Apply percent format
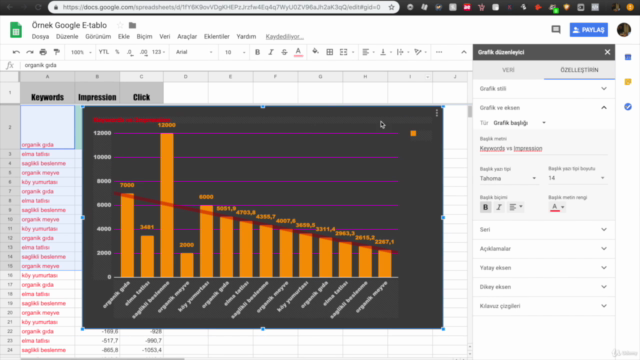The width and height of the screenshot is (640, 360). point(118,52)
